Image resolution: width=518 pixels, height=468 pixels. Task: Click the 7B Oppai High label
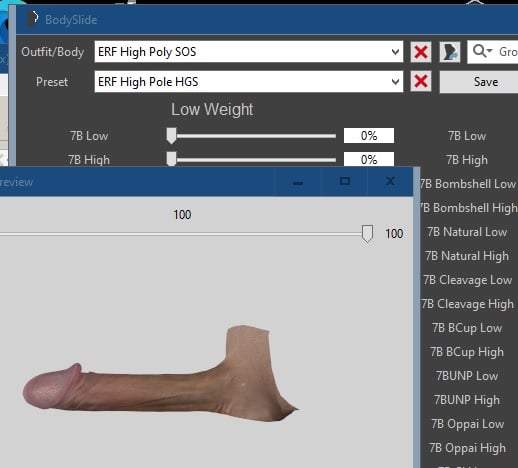pos(467,448)
